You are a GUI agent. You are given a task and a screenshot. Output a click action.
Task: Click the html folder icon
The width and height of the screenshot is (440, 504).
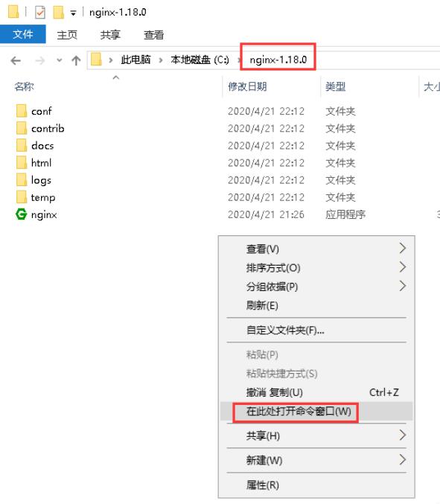pyautogui.click(x=22, y=162)
